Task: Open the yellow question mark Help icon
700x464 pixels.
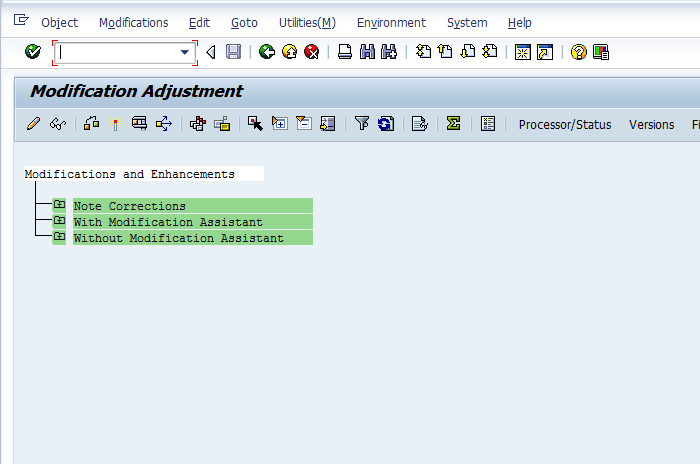Action: [x=579, y=52]
